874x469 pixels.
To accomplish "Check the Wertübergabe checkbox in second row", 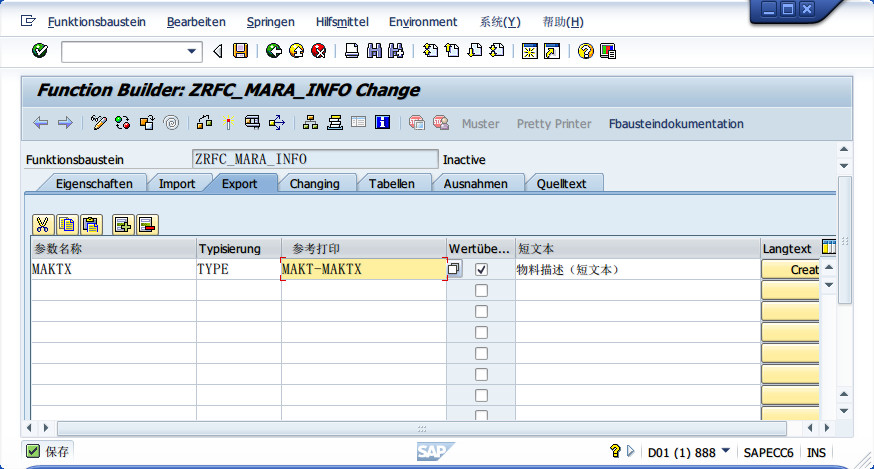I will tap(482, 291).
